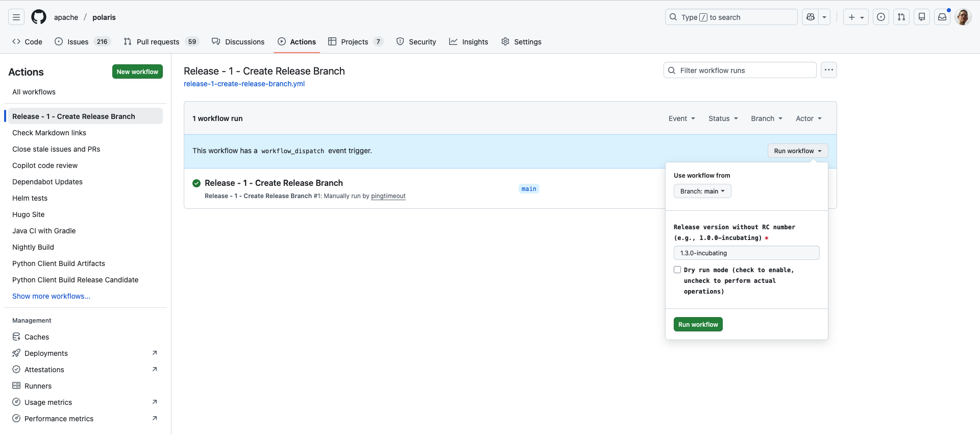The image size is (980, 434).
Task: Click the GitHub logo home icon
Action: (39, 17)
